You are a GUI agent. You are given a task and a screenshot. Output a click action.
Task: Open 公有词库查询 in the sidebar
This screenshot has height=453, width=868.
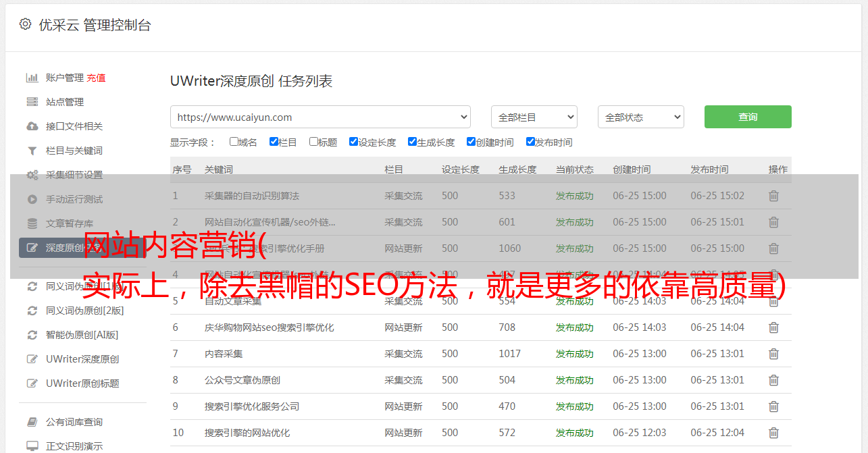pos(74,422)
